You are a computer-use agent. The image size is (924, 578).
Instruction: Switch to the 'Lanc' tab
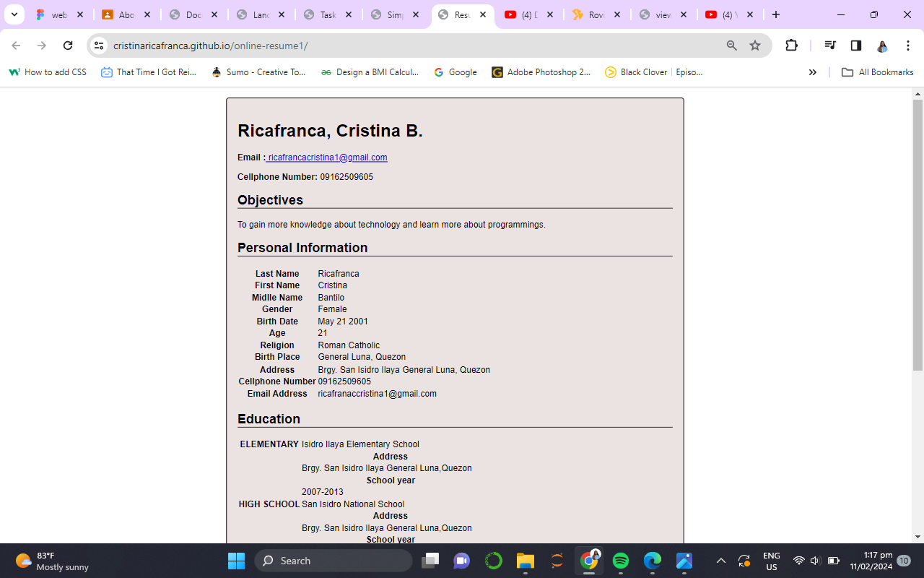click(x=261, y=14)
